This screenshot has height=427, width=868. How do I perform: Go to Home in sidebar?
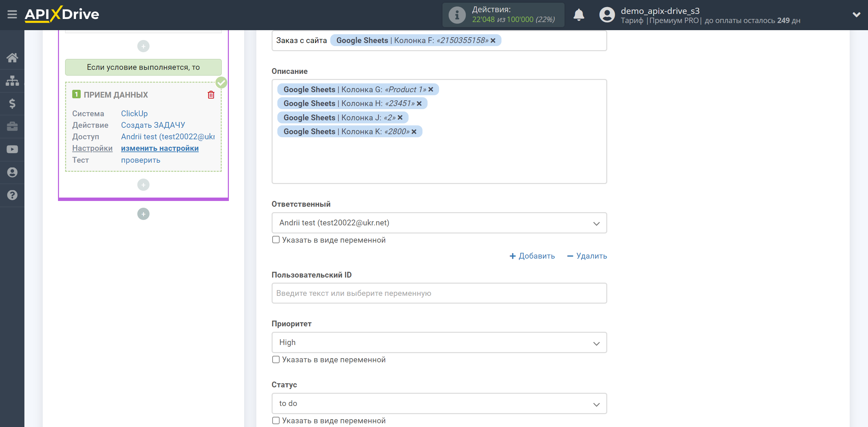(12, 58)
